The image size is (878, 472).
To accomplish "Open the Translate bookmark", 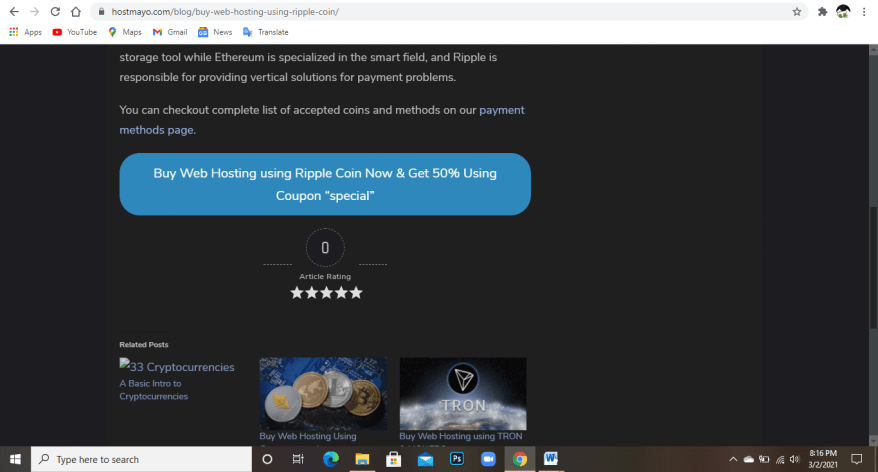I will (x=266, y=32).
